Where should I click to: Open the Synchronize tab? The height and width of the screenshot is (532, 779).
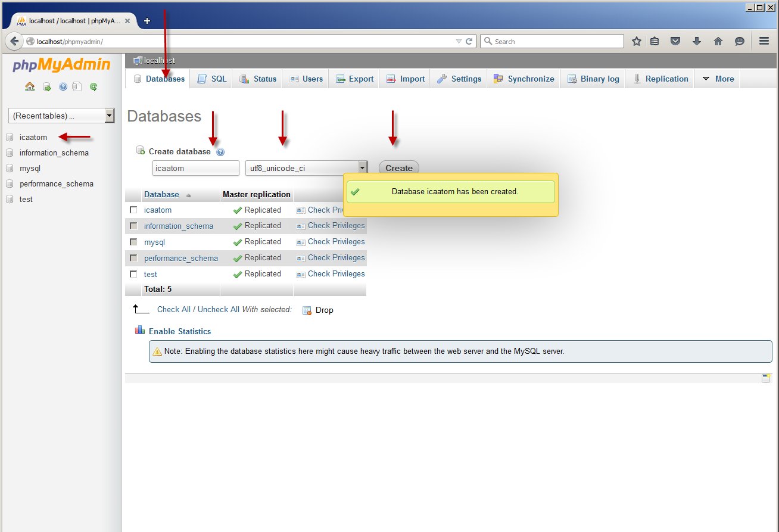click(524, 79)
